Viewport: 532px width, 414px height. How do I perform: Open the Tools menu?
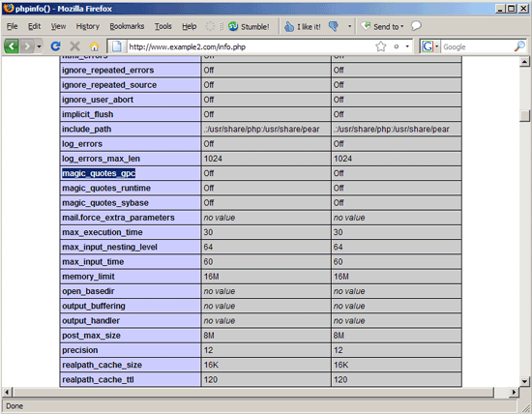click(x=163, y=26)
